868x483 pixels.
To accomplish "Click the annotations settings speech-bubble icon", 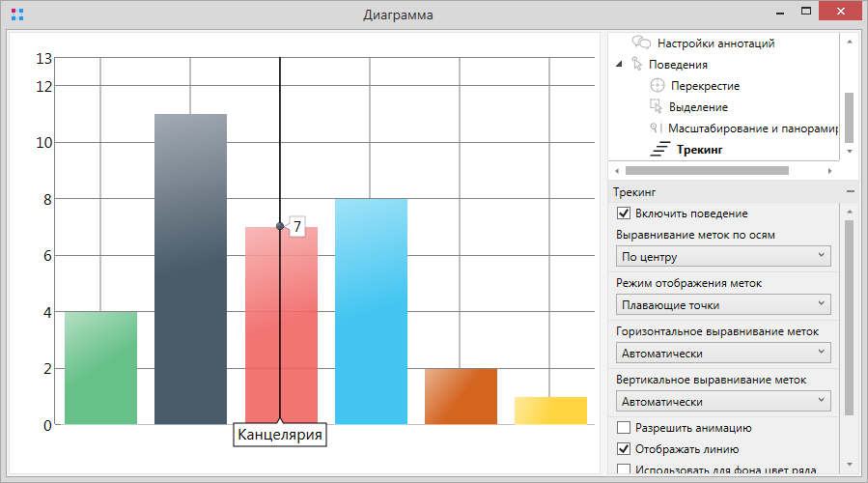I will tap(641, 43).
